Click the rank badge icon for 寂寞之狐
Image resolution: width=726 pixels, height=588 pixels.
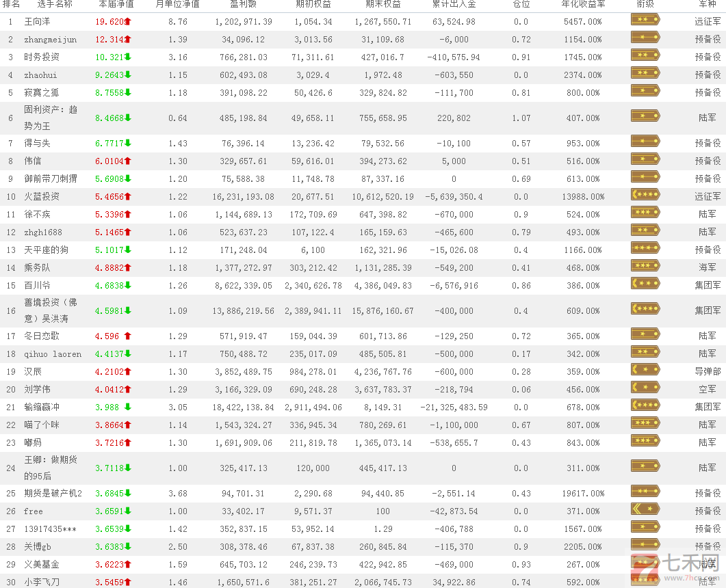[645, 91]
